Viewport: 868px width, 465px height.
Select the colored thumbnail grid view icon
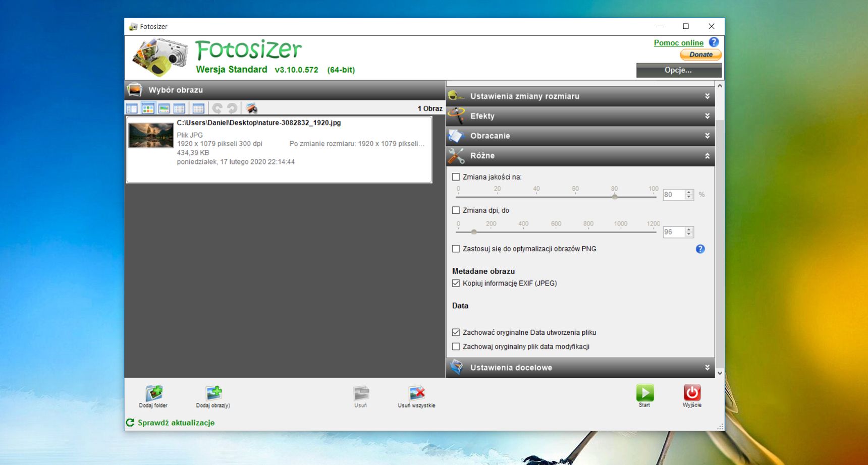(x=148, y=108)
